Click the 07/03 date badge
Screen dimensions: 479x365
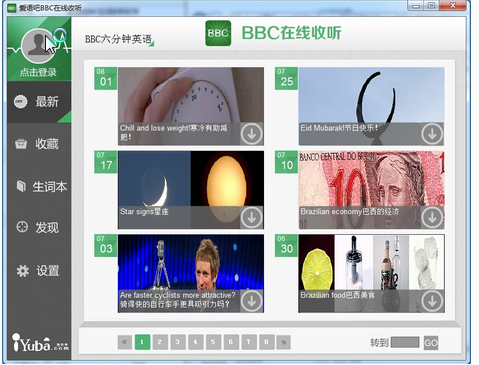(106, 246)
